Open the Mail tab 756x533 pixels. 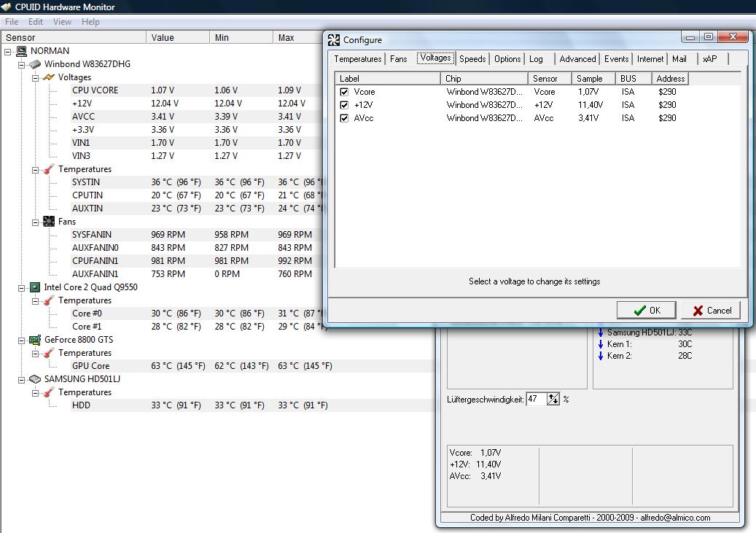tap(679, 59)
